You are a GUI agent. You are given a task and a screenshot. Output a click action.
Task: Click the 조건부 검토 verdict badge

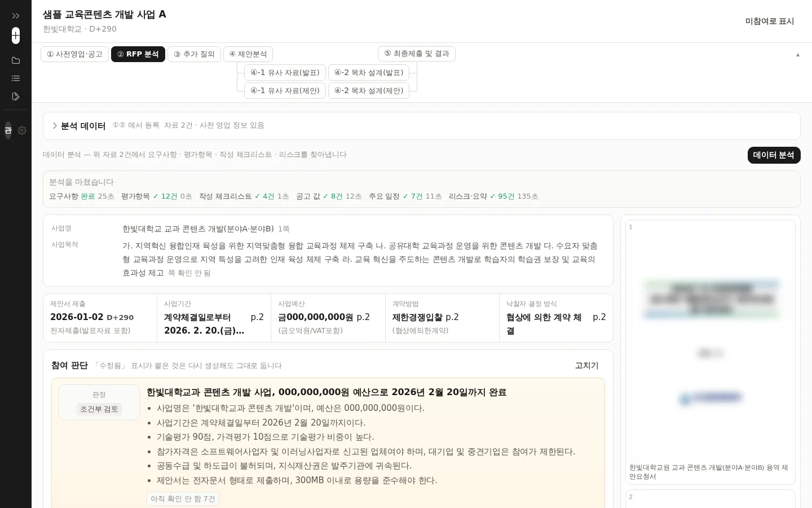[99, 409]
